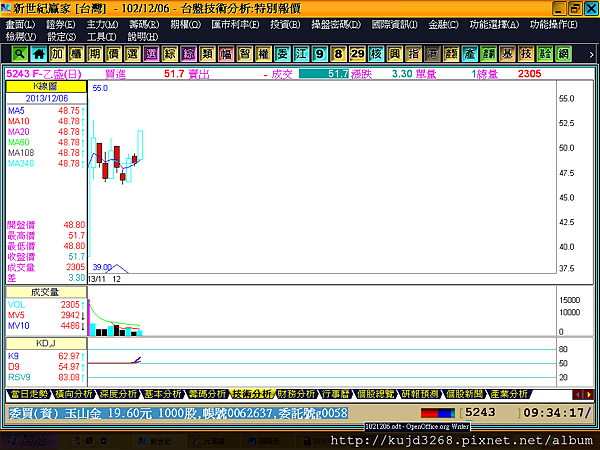The height and width of the screenshot is (450, 600).
Task: Open the 投資(B) menu
Action: [285, 24]
